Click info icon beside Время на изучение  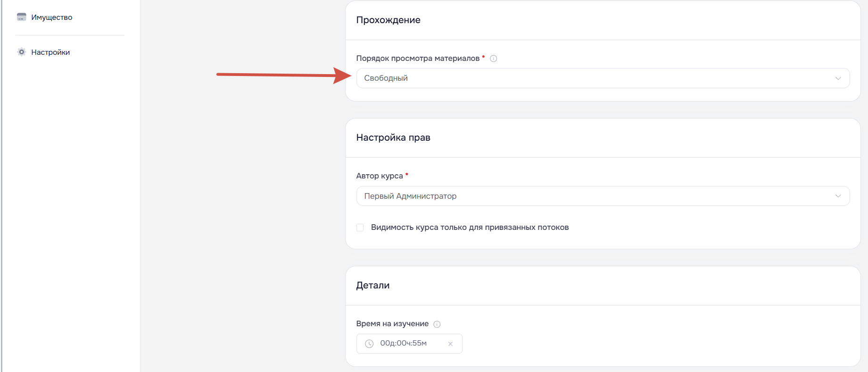coord(437,324)
